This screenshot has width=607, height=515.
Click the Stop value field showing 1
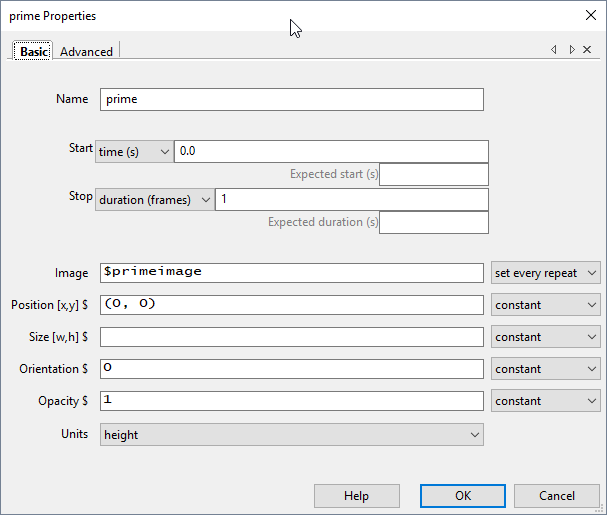click(352, 200)
